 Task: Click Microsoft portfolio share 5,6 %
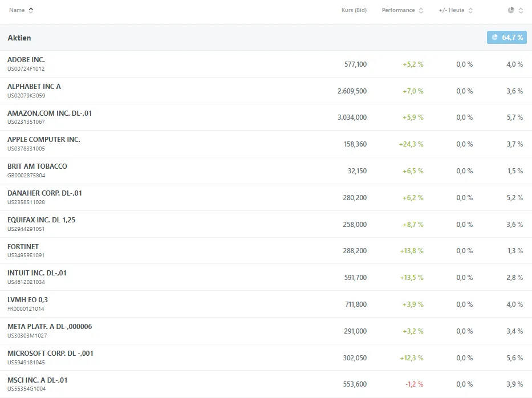pyautogui.click(x=515, y=358)
